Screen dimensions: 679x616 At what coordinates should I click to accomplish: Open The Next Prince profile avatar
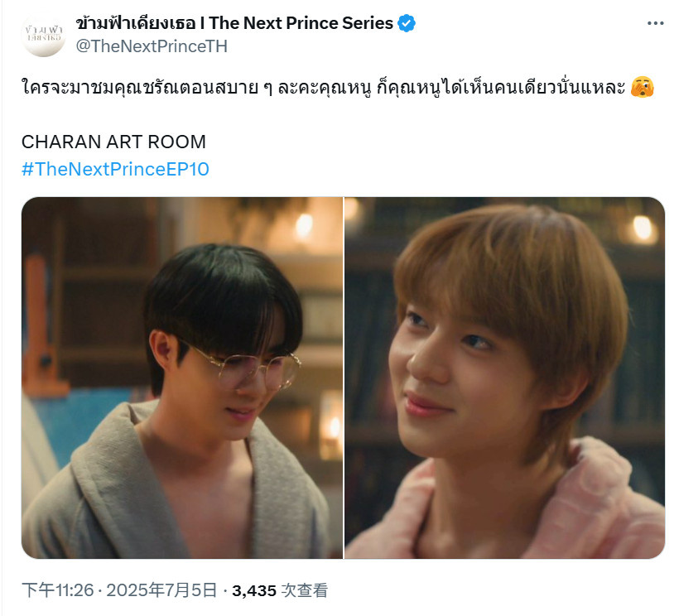coord(43,35)
